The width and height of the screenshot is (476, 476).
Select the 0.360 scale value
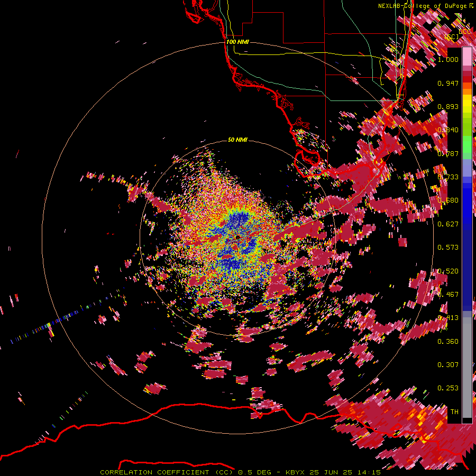click(x=448, y=342)
